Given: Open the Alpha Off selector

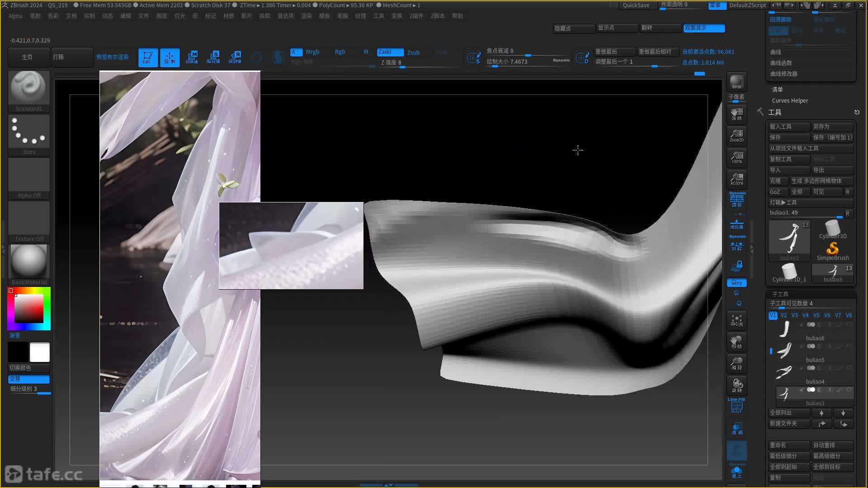Looking at the screenshot, I should 29,178.
